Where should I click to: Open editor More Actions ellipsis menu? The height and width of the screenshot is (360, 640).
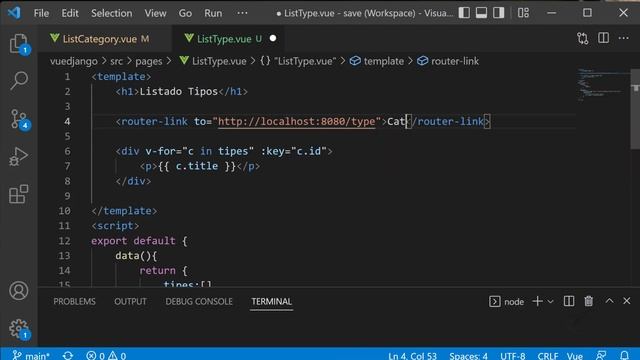point(624,38)
